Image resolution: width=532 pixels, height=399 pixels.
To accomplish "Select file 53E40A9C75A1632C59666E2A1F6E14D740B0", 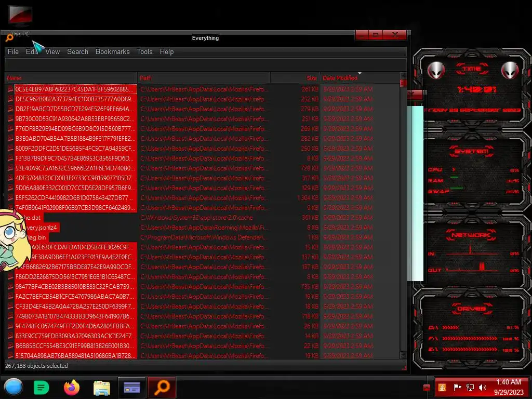I will 76,168.
